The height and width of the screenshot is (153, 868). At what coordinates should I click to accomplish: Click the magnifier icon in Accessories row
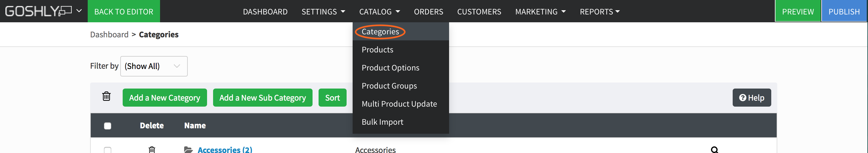click(x=714, y=150)
